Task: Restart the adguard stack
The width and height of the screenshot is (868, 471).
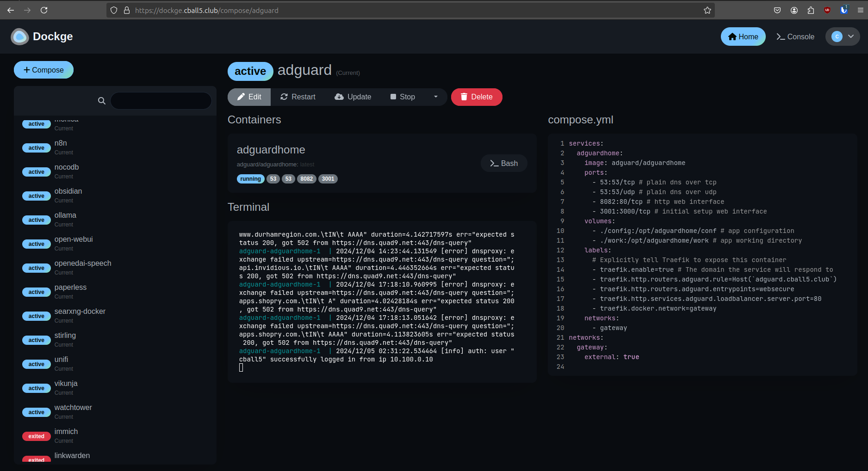Action: (298, 97)
